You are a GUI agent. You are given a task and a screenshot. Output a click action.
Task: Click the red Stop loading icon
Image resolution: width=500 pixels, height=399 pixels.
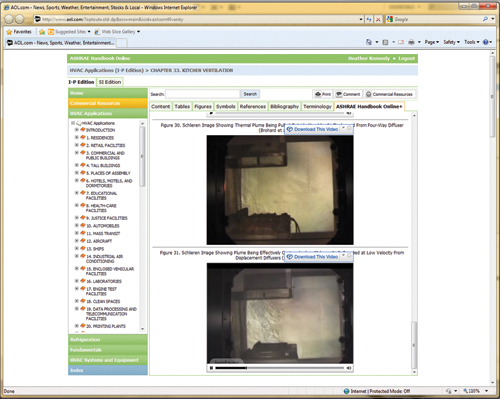tap(378, 19)
